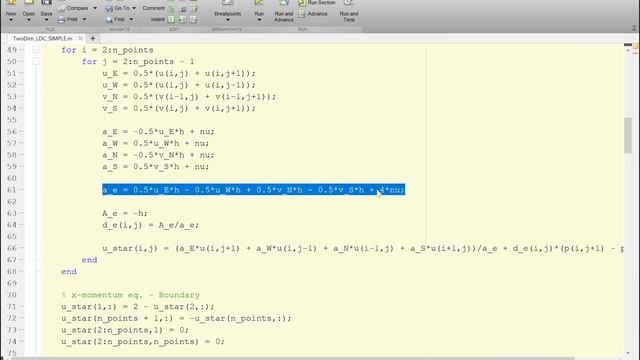Click the smart indent icon beside Indent
640x360 pixels.
point(171,19)
